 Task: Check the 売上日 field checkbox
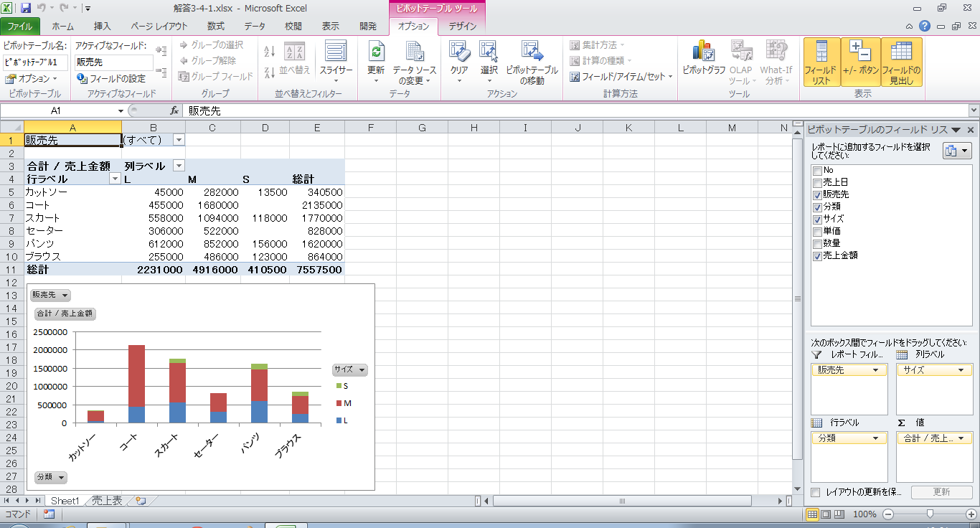(817, 182)
